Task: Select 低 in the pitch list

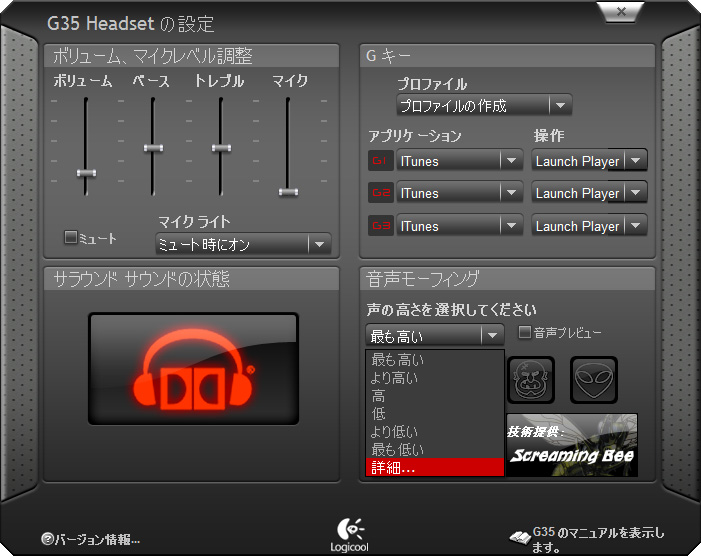Action: point(435,413)
